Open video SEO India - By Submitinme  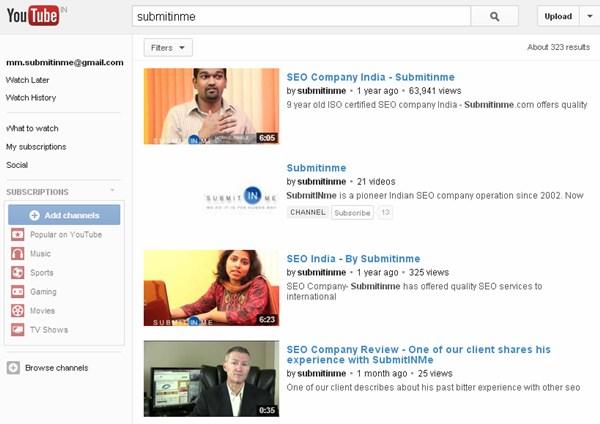pos(353,259)
